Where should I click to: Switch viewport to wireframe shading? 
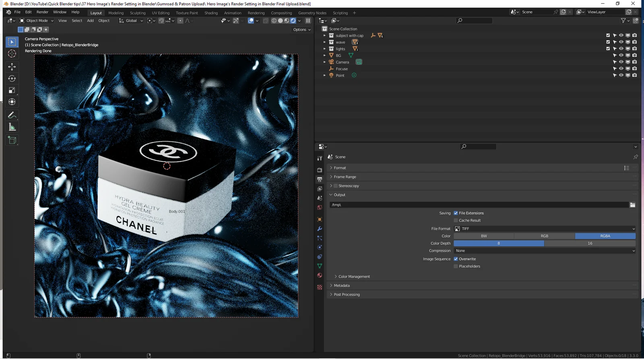click(x=274, y=21)
